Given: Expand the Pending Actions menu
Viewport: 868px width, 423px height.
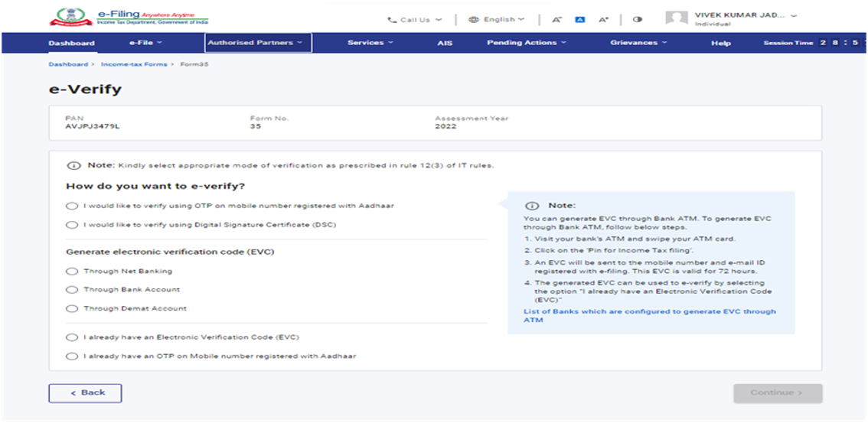Looking at the screenshot, I should [x=527, y=43].
